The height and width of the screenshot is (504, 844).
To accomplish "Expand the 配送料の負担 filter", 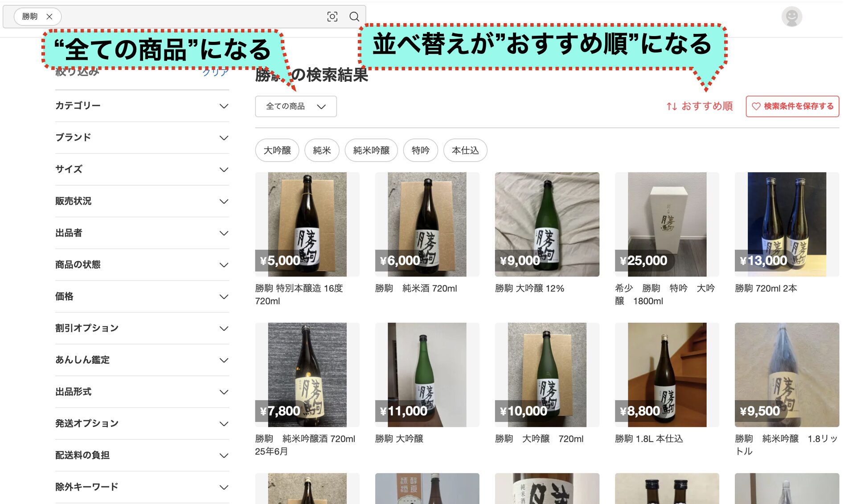I will click(x=142, y=455).
